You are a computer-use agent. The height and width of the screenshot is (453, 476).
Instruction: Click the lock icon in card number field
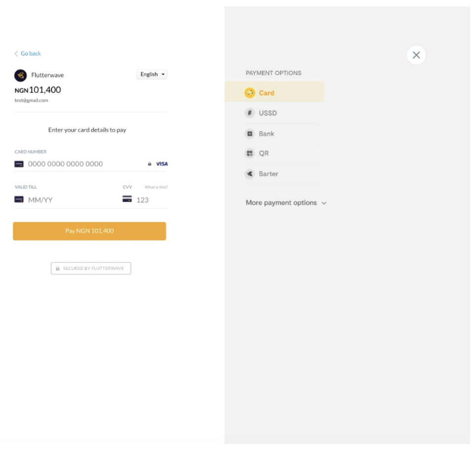(149, 164)
